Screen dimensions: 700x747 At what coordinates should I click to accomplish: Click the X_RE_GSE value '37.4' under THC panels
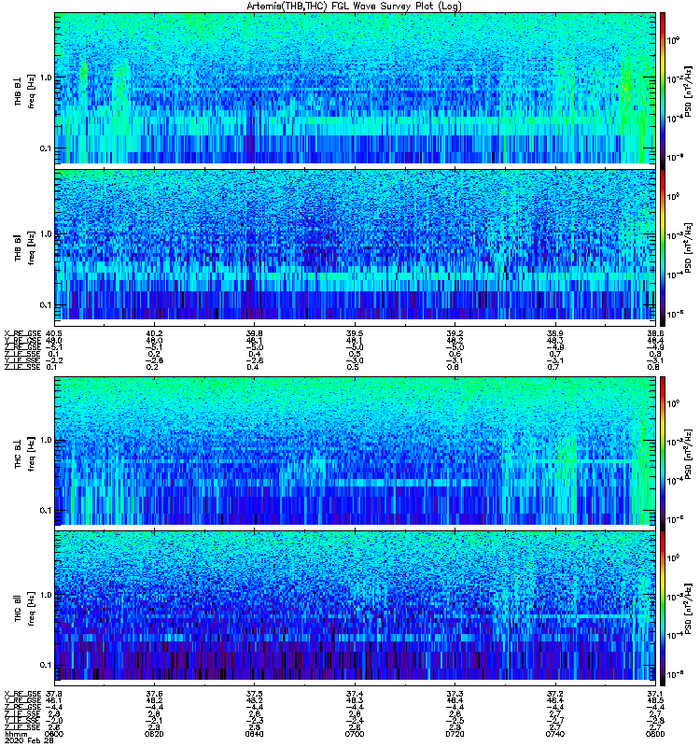tap(355, 694)
